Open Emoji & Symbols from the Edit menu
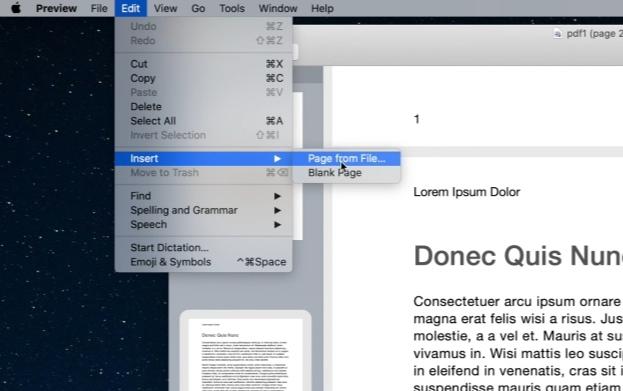The width and height of the screenshot is (623, 391). pos(203,262)
